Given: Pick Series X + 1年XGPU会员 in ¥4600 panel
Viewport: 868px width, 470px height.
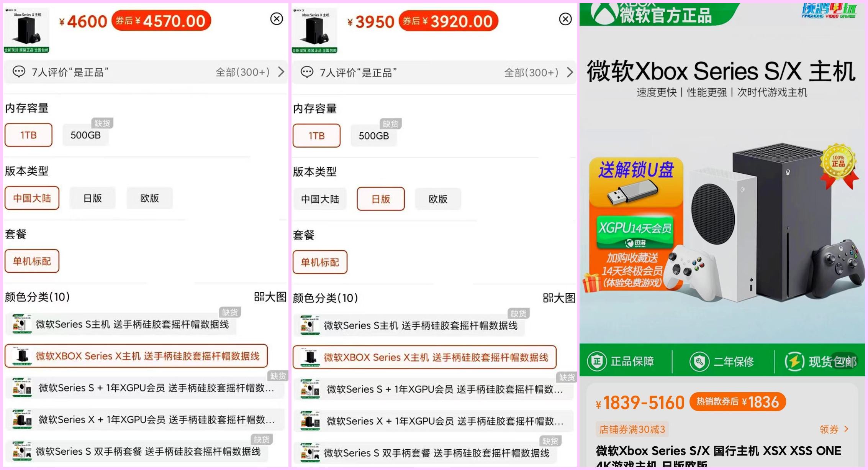Looking at the screenshot, I should tap(145, 420).
